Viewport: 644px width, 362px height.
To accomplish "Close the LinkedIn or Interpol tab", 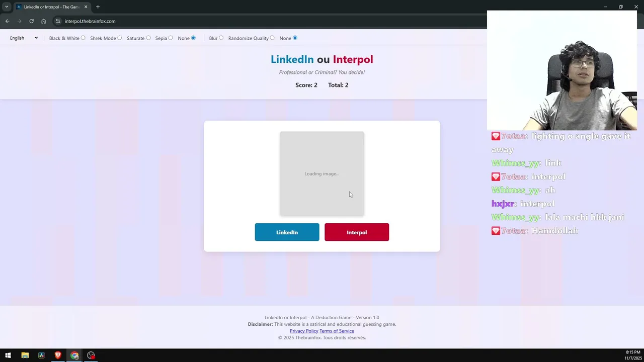I will coord(86,7).
